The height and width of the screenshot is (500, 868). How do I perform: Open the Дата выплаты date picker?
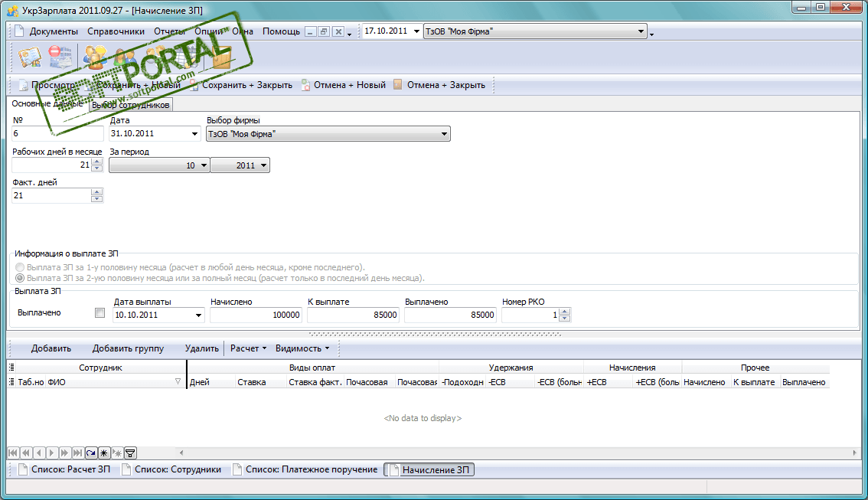(x=198, y=315)
